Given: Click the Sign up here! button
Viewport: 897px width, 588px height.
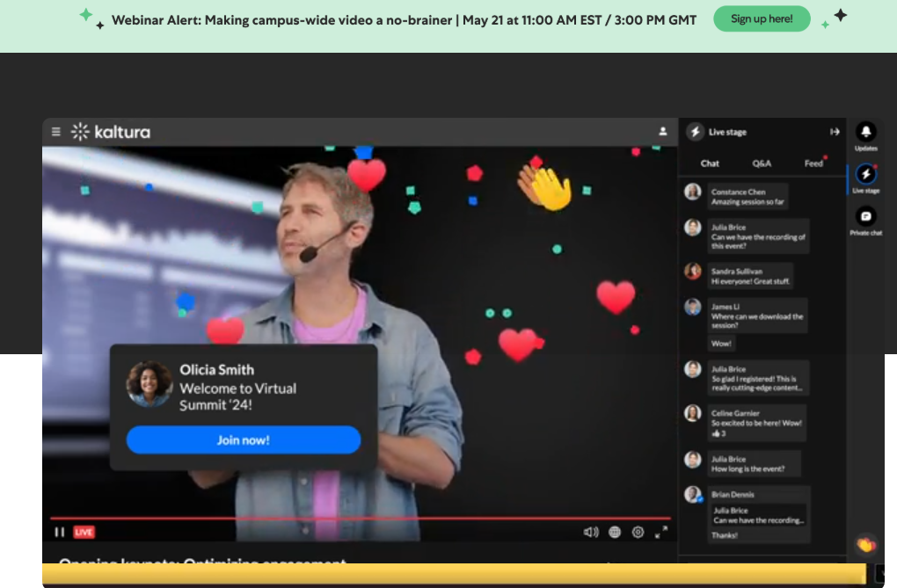Looking at the screenshot, I should [762, 18].
